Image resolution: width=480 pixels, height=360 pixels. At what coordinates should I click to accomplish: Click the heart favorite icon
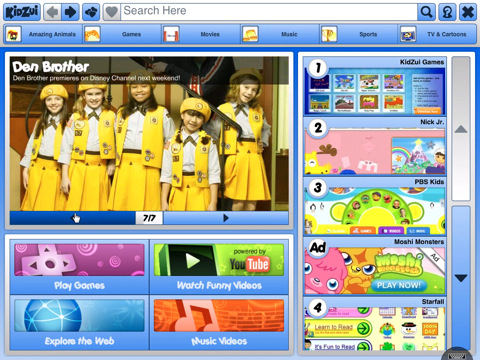[111, 12]
